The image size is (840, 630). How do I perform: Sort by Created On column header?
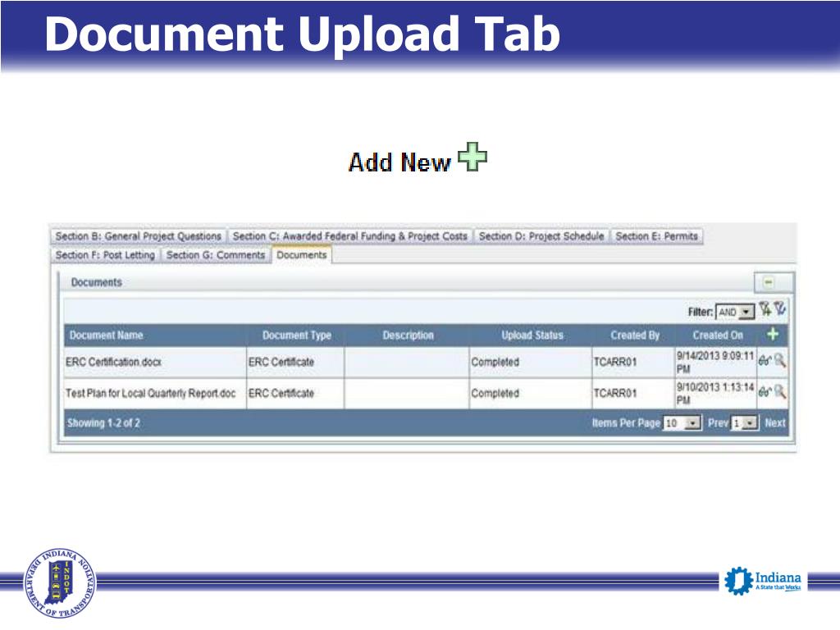(718, 336)
